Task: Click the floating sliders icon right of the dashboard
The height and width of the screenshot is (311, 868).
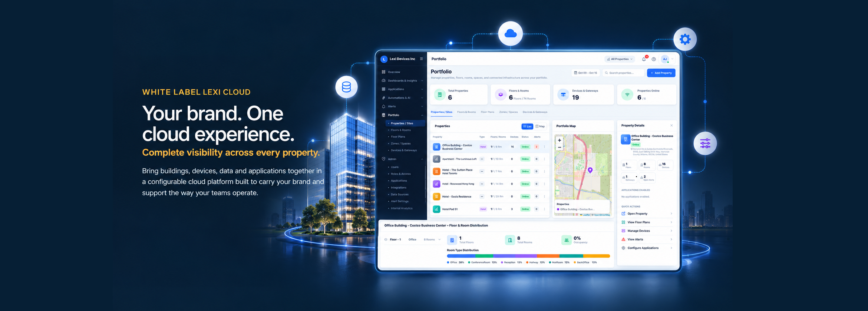Action: tap(705, 143)
